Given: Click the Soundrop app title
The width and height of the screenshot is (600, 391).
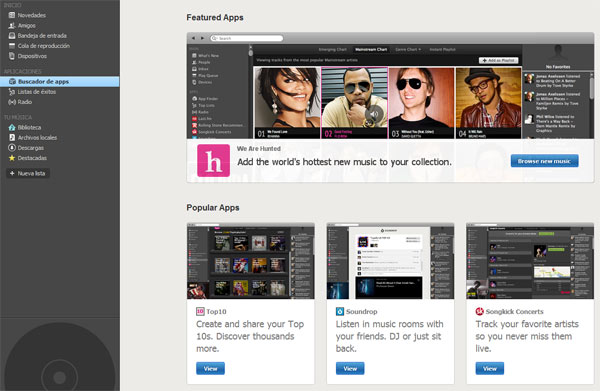Looking at the screenshot, I should (x=362, y=312).
